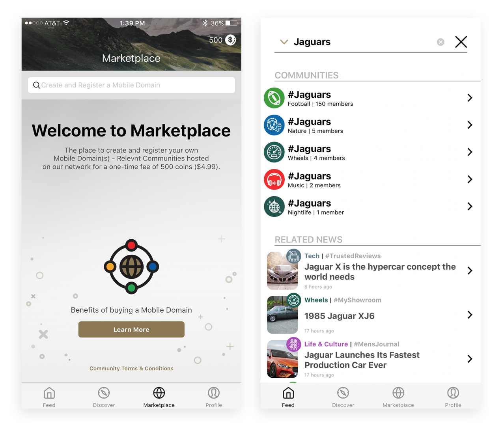The width and height of the screenshot is (504, 440).
Task: Select #Jaguars Nightlife 1 member row
Action: (370, 207)
